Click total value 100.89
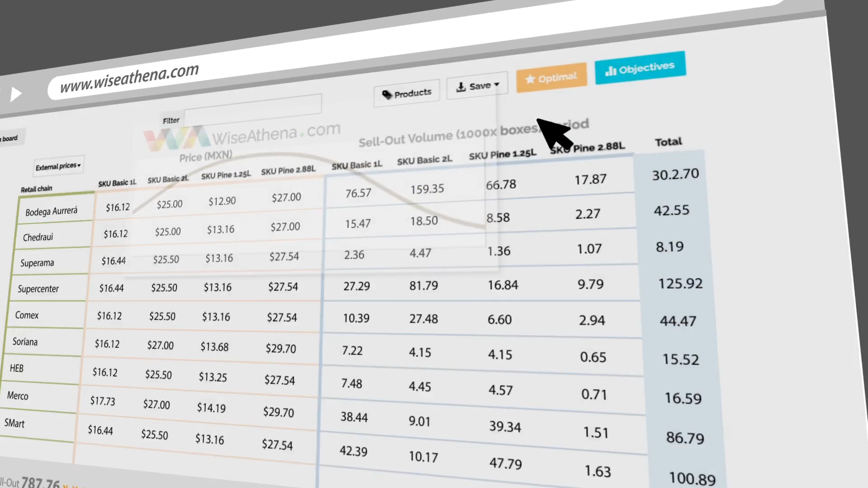868x488 pixels. (692, 478)
